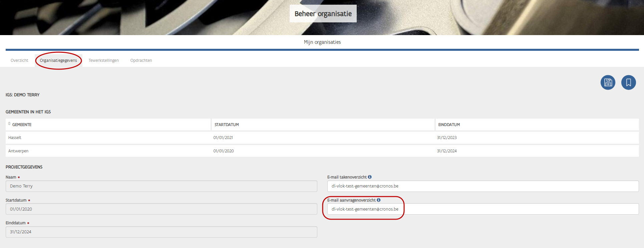
Task: Click the project Startdatum field 01/01/2020
Action: 161,209
